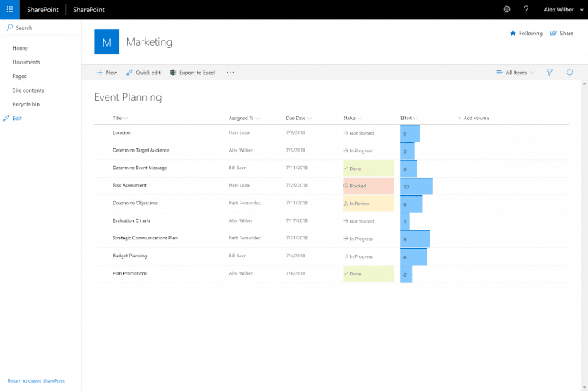Open the filter pane funnel icon

[549, 73]
